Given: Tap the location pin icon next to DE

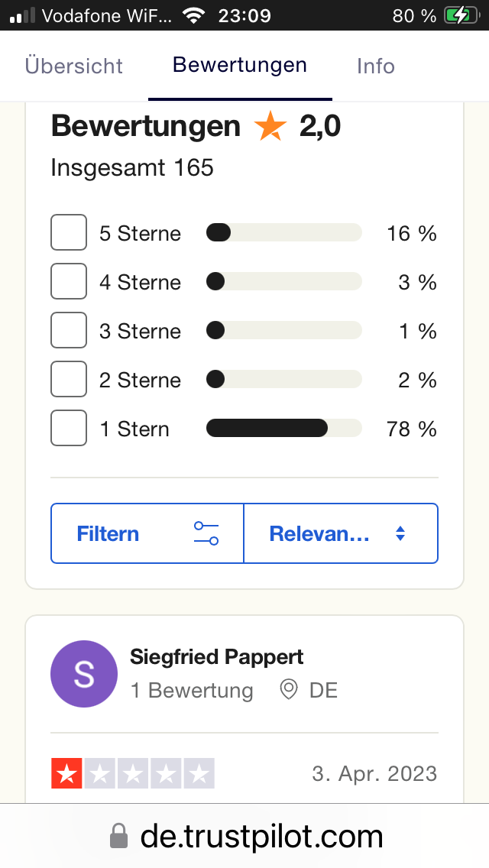Looking at the screenshot, I should point(289,691).
